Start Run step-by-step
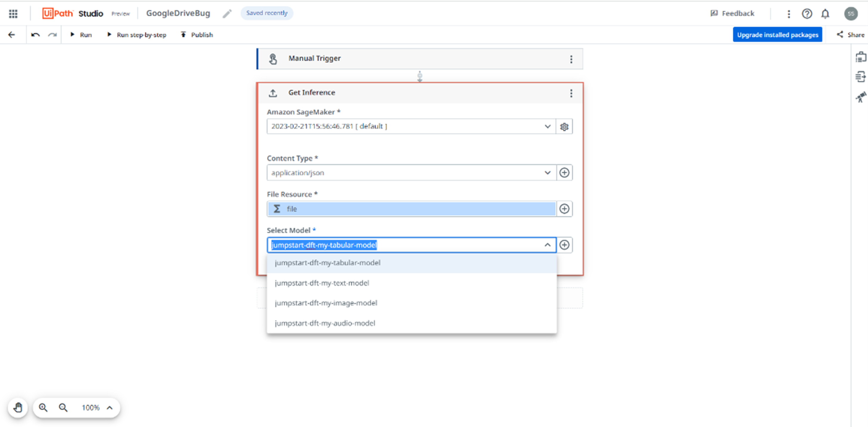The height and width of the screenshot is (427, 868). coord(137,35)
